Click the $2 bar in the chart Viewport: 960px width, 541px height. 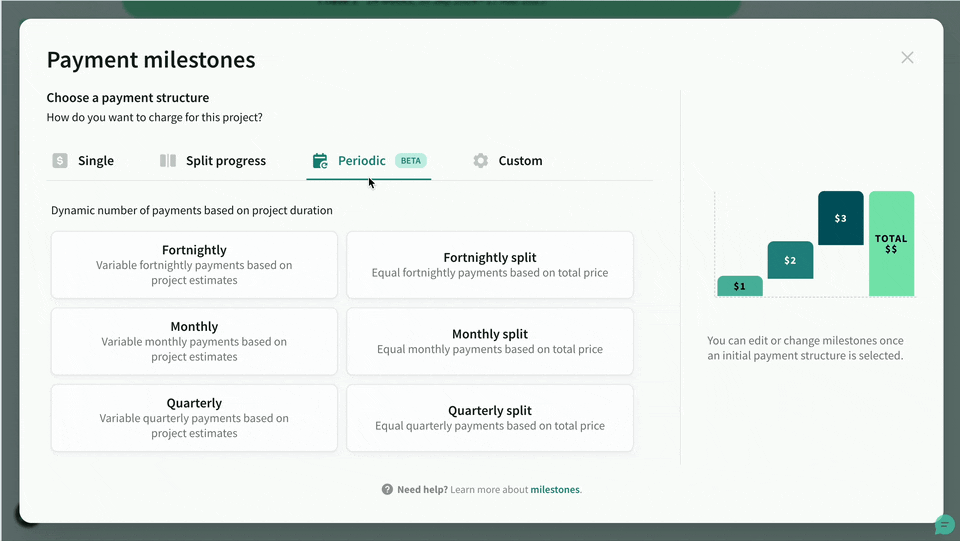pos(790,260)
